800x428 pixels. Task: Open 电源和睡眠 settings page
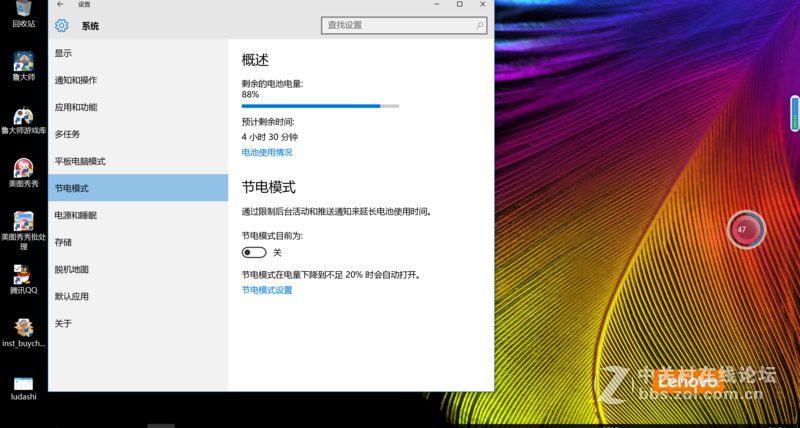(x=138, y=215)
